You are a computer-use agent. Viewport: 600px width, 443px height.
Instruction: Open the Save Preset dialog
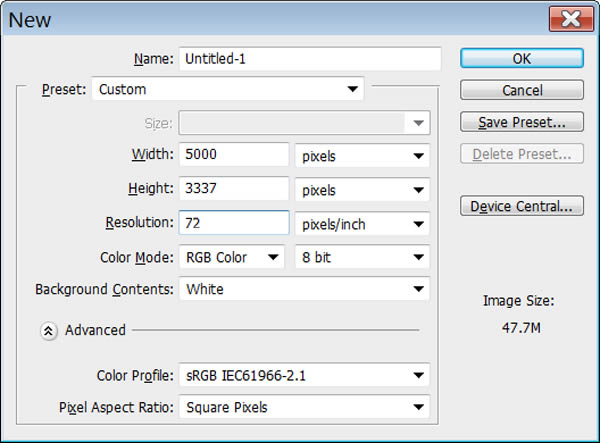pyautogui.click(x=522, y=122)
